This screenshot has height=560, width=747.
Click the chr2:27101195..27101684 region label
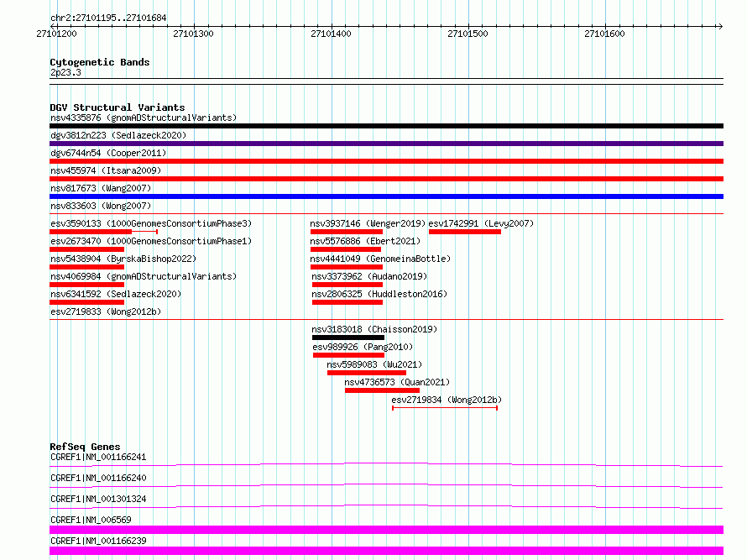tap(108, 18)
